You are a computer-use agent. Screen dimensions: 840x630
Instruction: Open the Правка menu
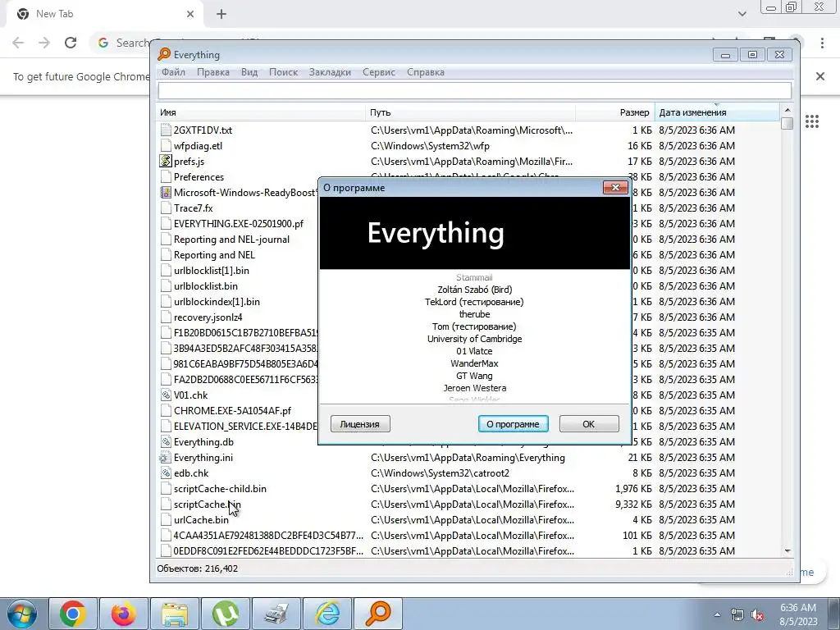click(212, 72)
